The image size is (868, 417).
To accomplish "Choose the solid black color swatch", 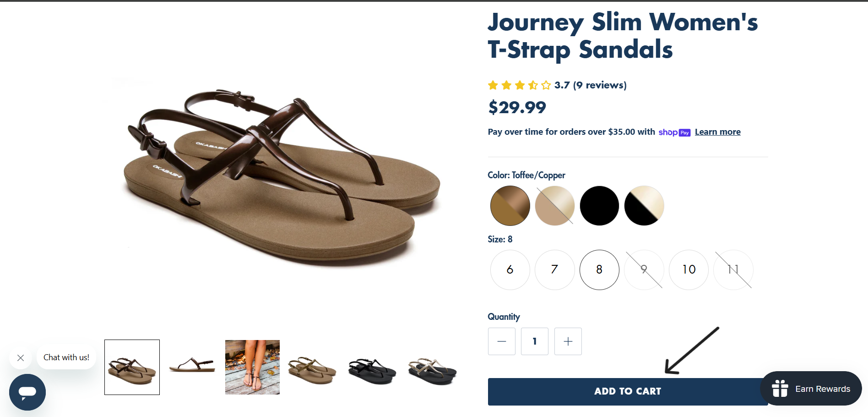I will [599, 206].
